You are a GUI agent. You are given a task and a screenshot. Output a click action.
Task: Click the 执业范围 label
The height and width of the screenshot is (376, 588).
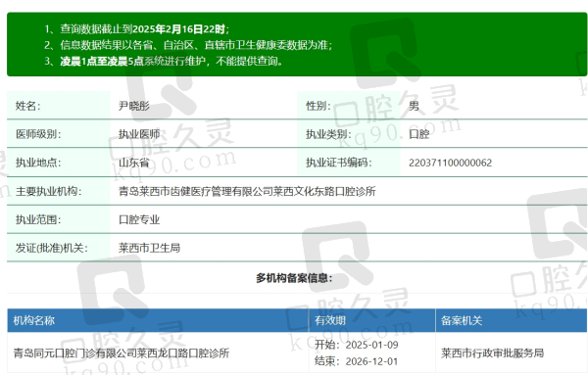click(37, 219)
